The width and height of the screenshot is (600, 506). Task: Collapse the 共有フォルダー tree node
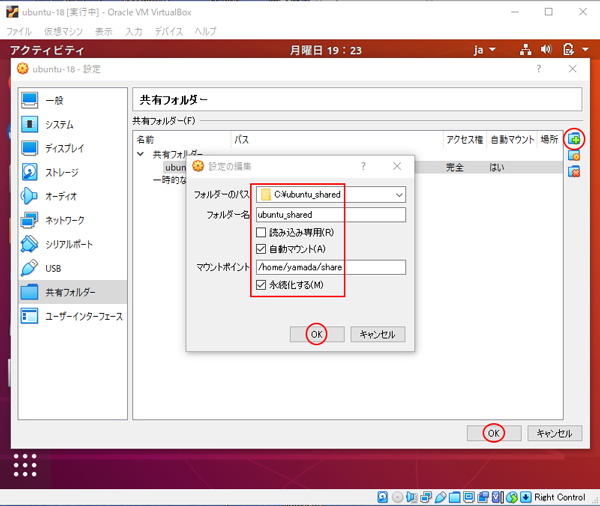[140, 154]
